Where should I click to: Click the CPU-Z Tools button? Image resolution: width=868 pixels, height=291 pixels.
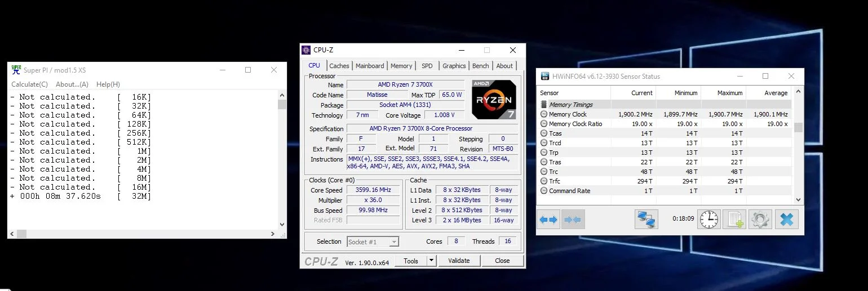411,261
